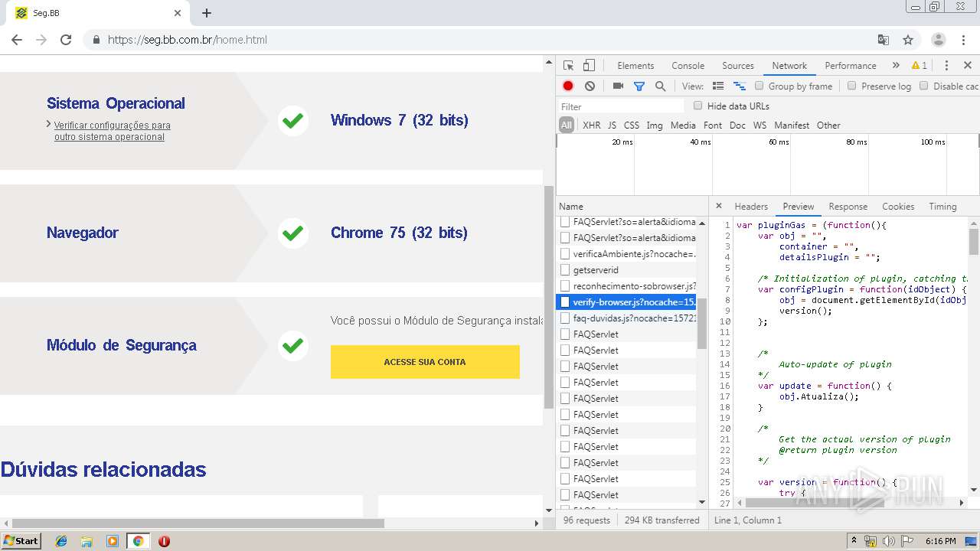Viewport: 980px width, 551px height.
Task: Click the Name column header
Action: tap(632, 207)
